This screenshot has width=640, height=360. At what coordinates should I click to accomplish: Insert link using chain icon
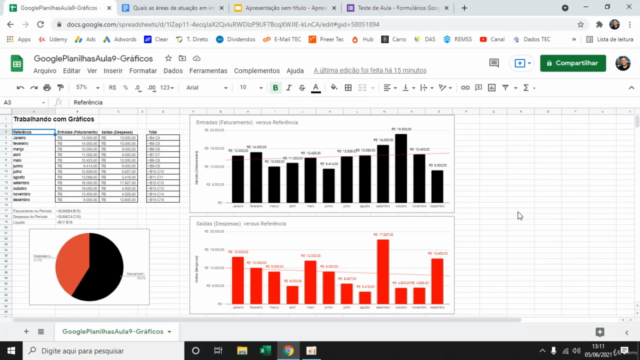point(465,88)
